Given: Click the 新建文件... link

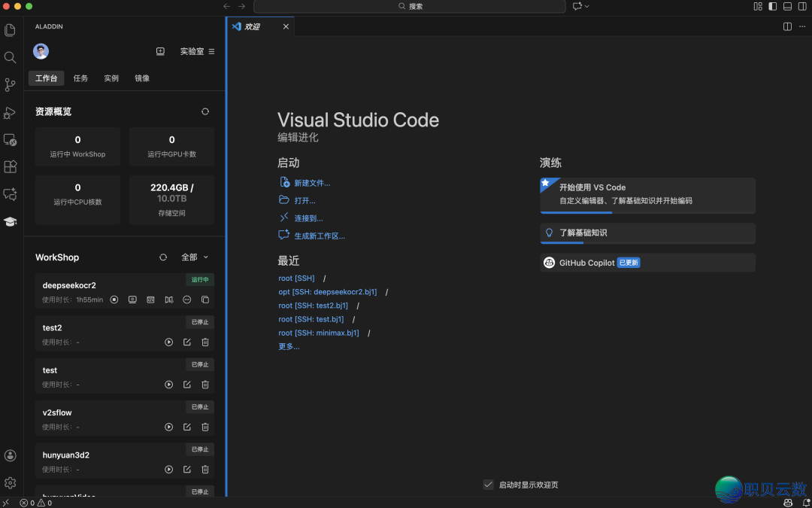Looking at the screenshot, I should tap(311, 183).
